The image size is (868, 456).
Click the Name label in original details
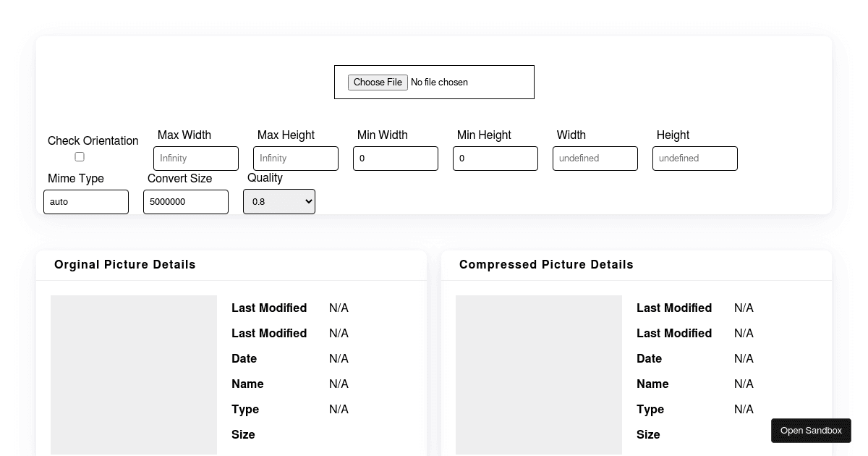[x=247, y=384]
